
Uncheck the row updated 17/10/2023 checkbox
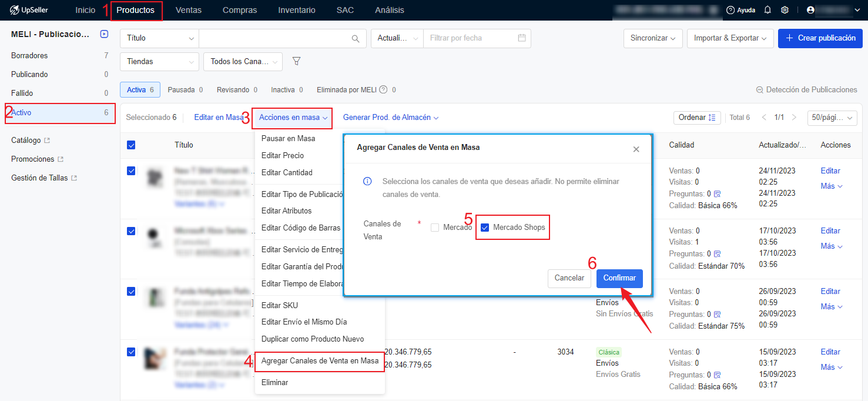coord(131,231)
